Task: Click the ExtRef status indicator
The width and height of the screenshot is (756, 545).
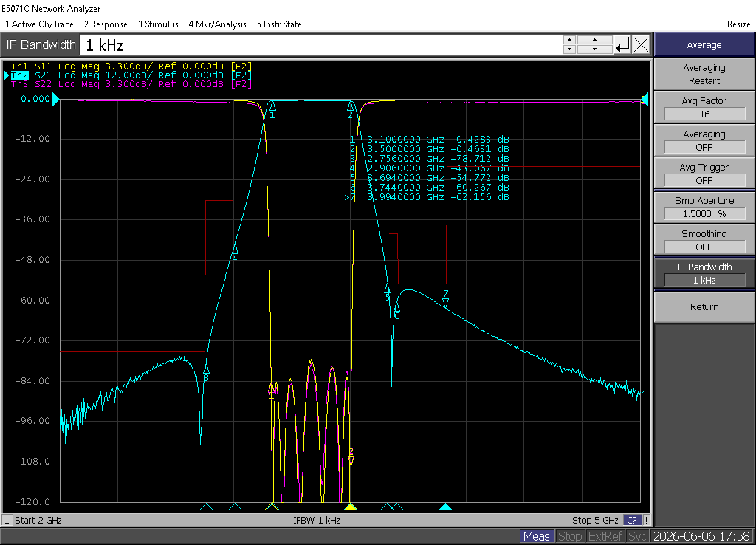Action: click(x=605, y=536)
